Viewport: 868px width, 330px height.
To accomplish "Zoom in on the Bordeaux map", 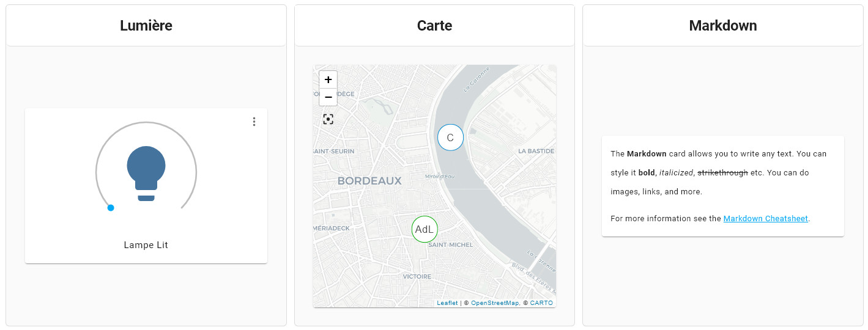I will pos(328,79).
